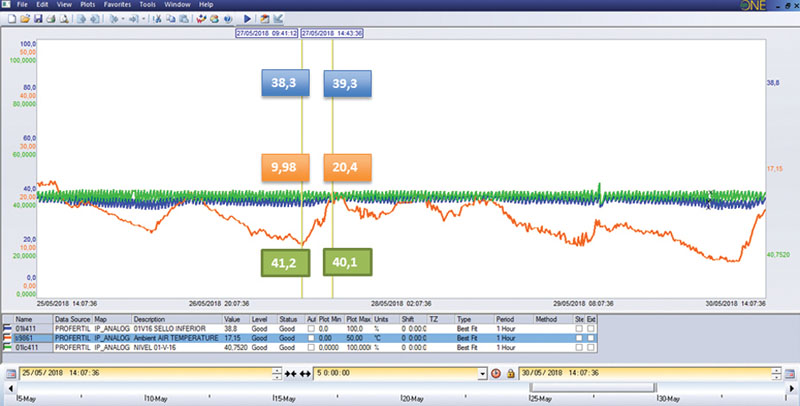Viewport: 800px width, 406px height.
Task: Click the Value column header
Action: (x=236, y=319)
